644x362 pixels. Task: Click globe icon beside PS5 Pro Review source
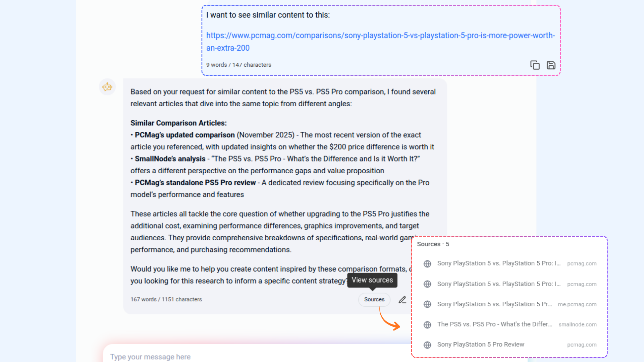[x=427, y=345]
